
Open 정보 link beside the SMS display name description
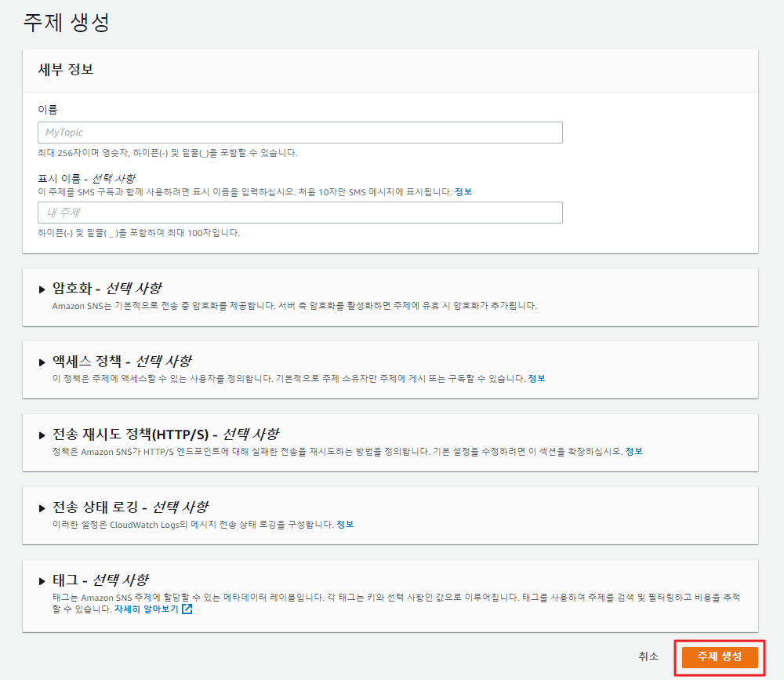point(463,192)
